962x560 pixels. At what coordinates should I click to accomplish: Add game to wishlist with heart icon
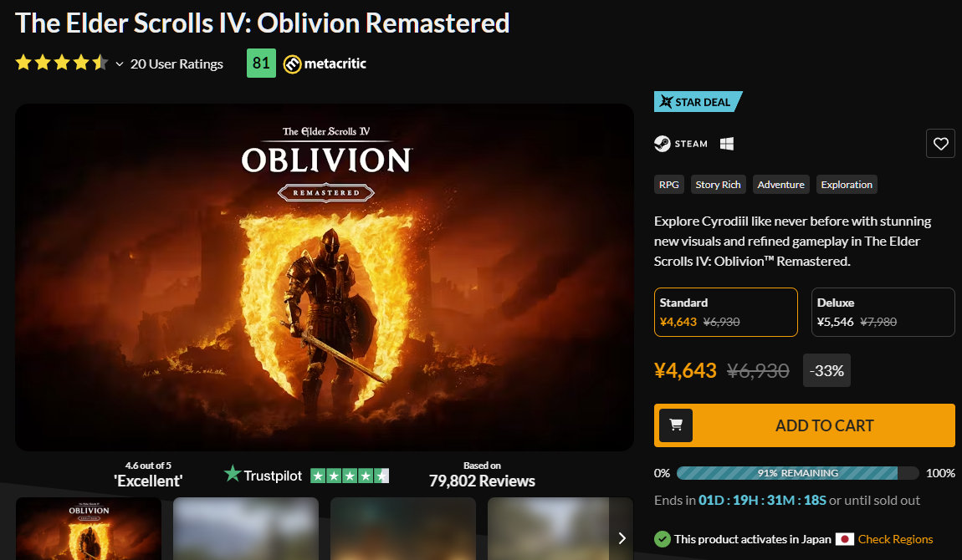pos(940,144)
